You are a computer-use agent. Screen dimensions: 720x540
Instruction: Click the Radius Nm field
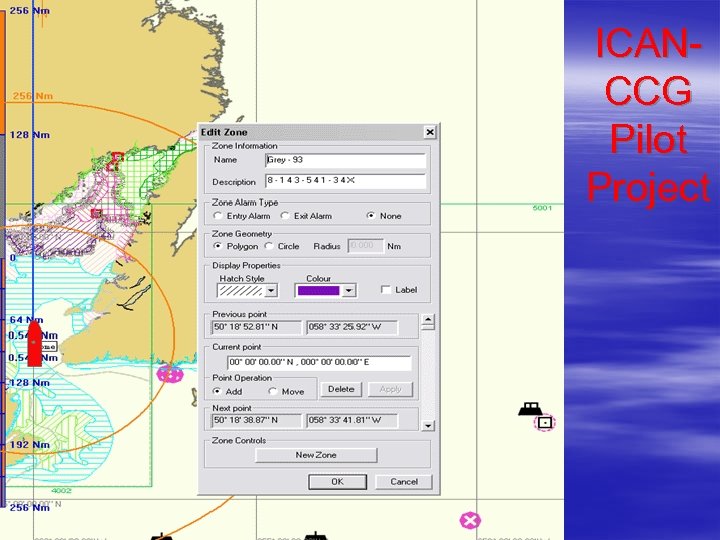(365, 246)
